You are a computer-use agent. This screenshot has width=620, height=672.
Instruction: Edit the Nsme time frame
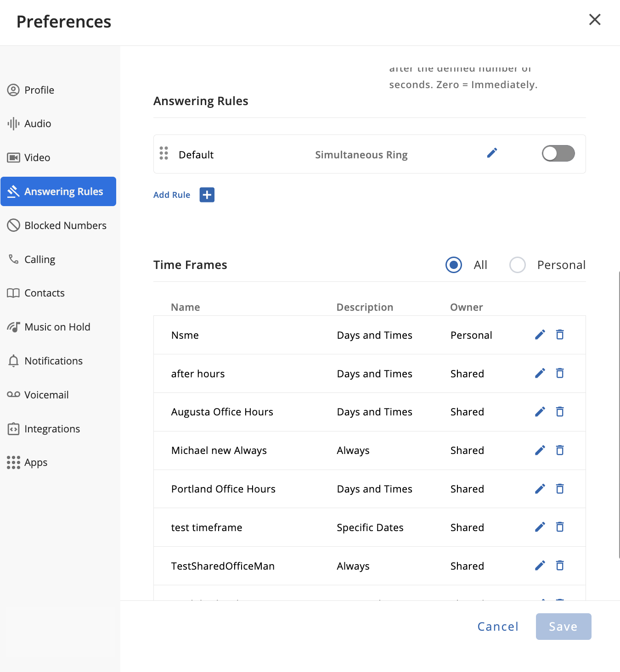click(540, 335)
